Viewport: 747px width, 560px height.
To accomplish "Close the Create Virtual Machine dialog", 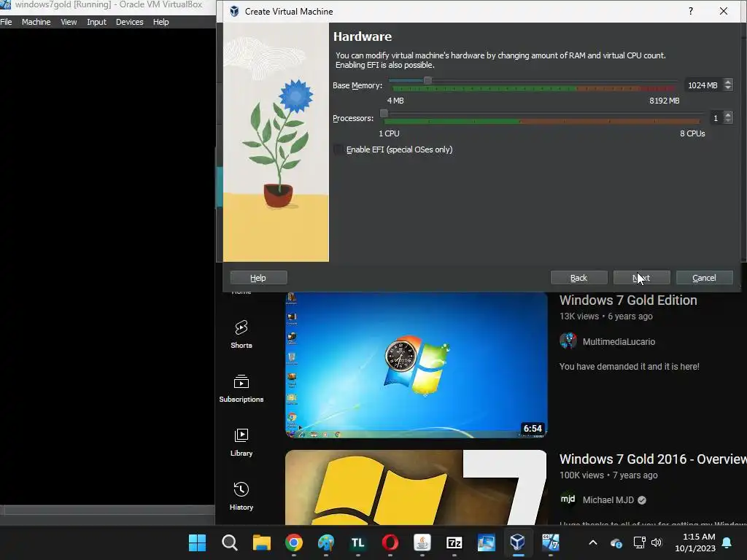I will (x=723, y=11).
